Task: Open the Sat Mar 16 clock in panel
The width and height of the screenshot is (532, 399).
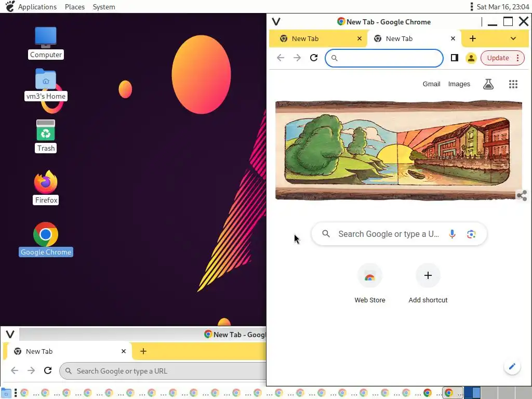Action: 502,7
